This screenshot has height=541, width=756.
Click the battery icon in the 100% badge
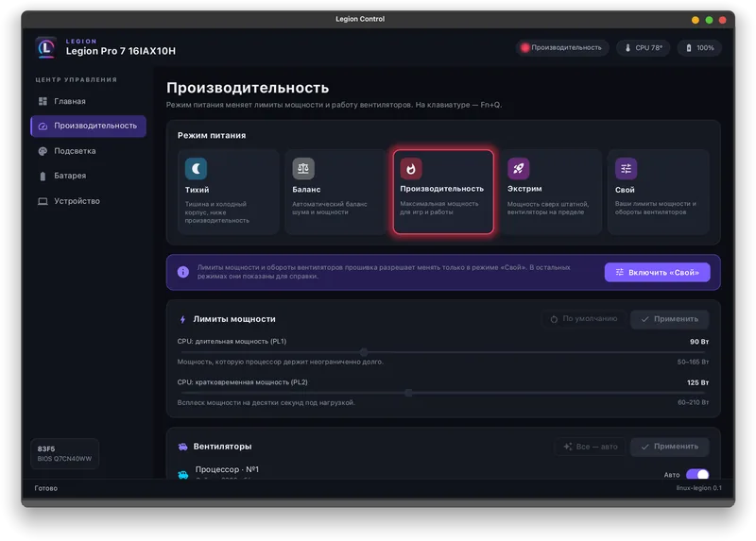[689, 48]
